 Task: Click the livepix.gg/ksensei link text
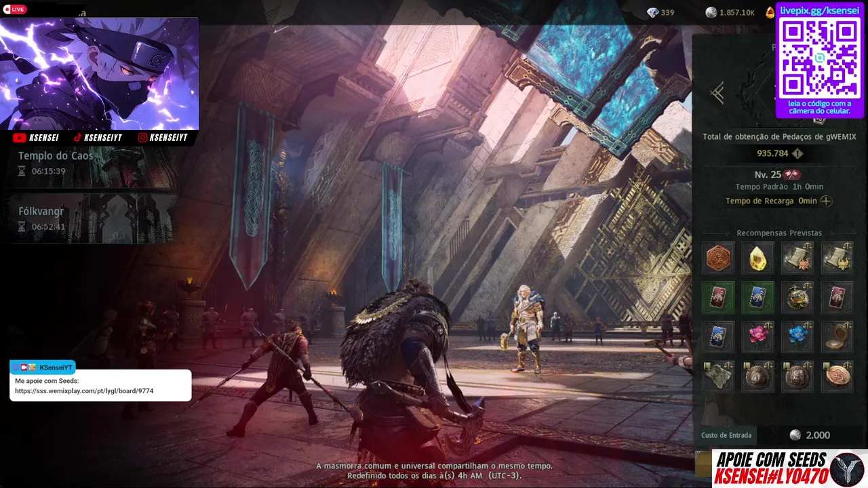coord(820,10)
